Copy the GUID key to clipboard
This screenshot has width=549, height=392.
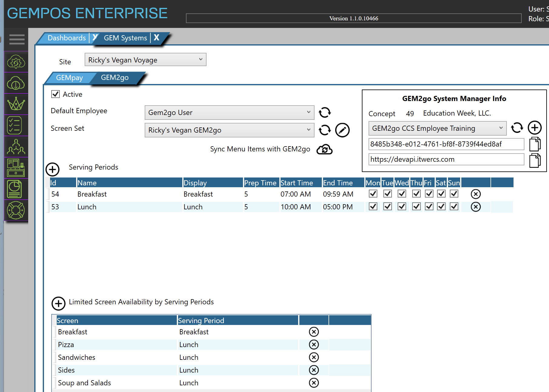coord(534,144)
